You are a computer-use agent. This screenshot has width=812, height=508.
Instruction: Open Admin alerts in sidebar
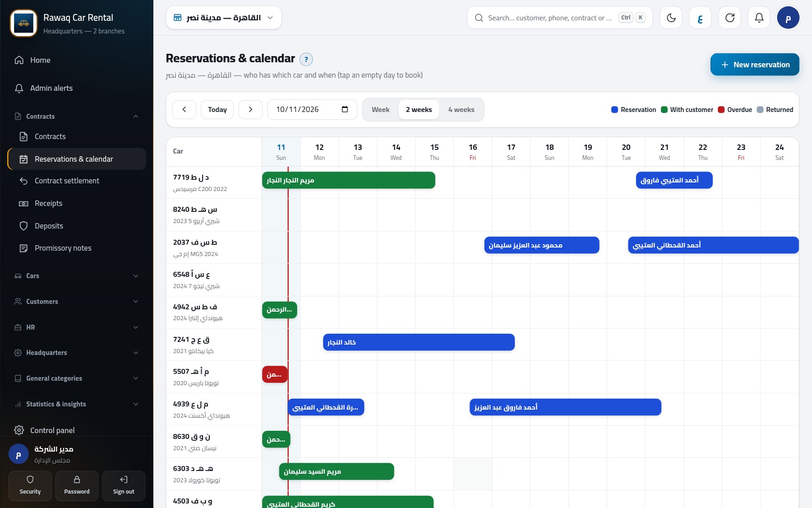77,88
